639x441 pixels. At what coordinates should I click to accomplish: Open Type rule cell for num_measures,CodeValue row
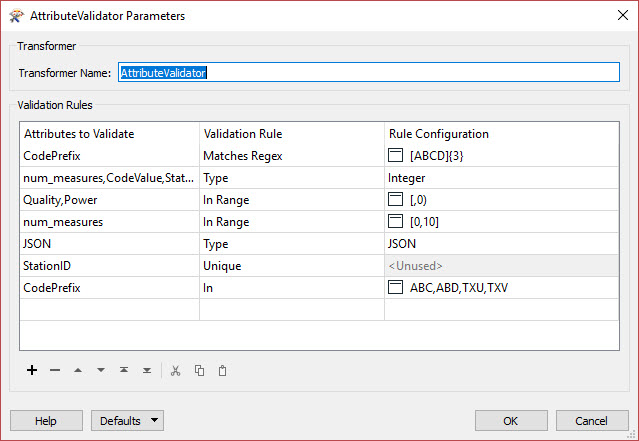(x=292, y=178)
